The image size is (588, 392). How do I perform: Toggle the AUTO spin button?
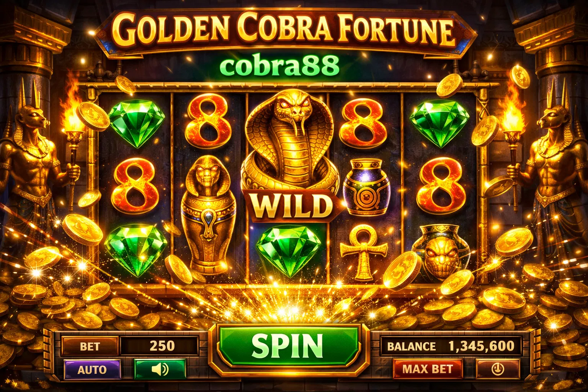pos(92,369)
